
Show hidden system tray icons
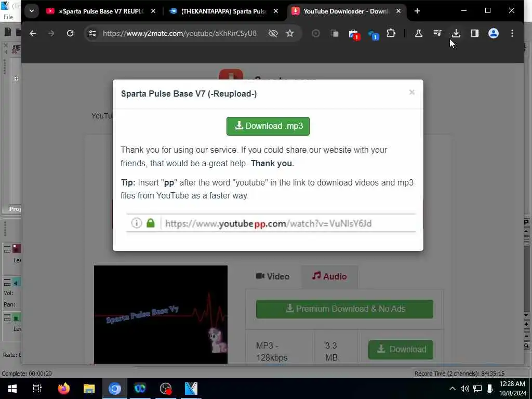pos(453,389)
